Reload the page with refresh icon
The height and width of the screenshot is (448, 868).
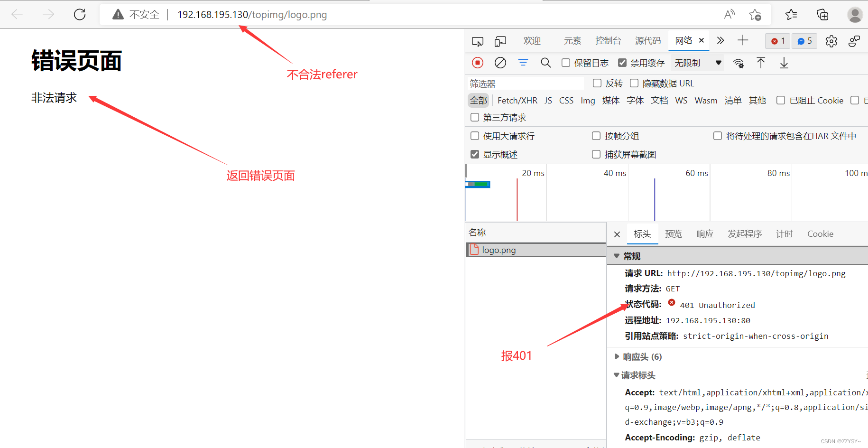pos(80,15)
